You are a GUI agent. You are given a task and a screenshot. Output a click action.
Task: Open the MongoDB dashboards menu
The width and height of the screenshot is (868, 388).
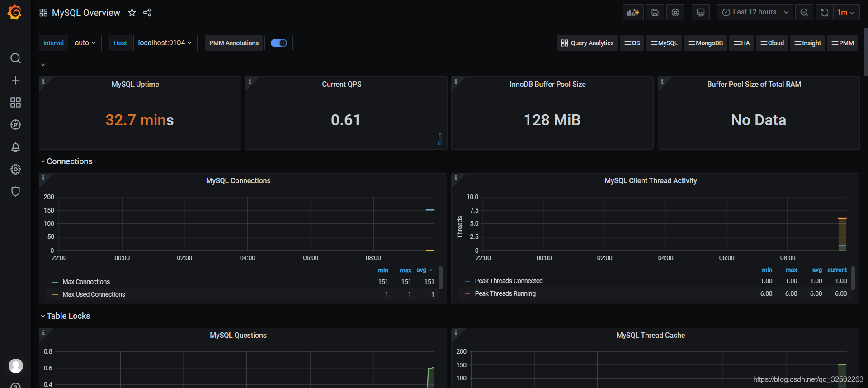coord(705,43)
